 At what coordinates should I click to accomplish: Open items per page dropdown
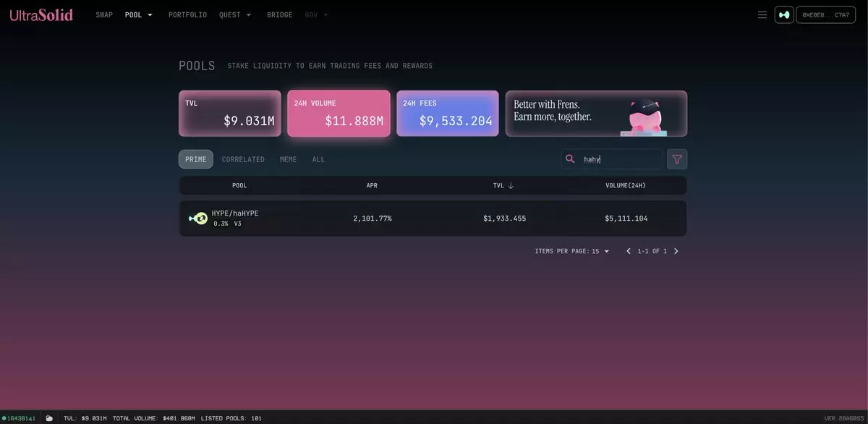pos(600,251)
